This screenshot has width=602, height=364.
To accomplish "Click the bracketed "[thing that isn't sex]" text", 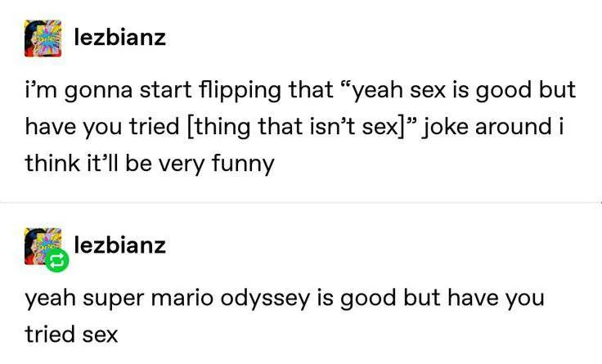I will click(x=276, y=126).
